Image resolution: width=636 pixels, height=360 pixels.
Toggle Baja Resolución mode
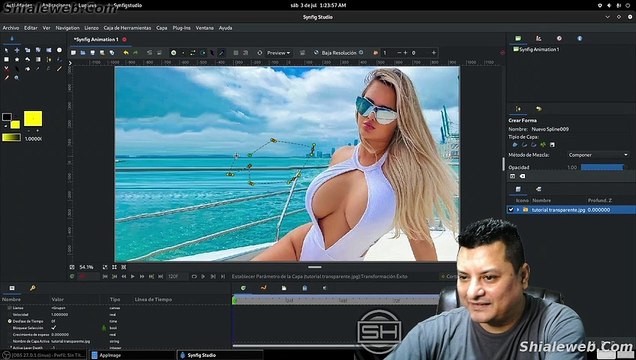(339, 53)
